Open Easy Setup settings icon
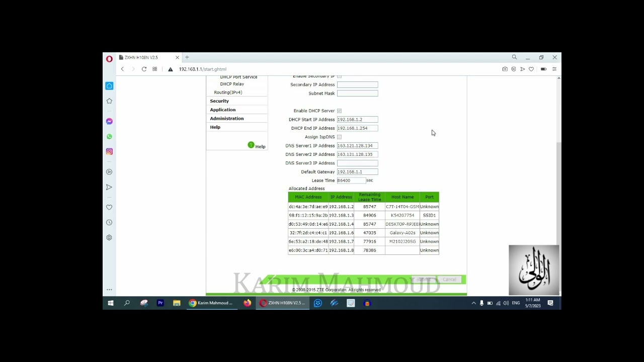 tap(554, 69)
